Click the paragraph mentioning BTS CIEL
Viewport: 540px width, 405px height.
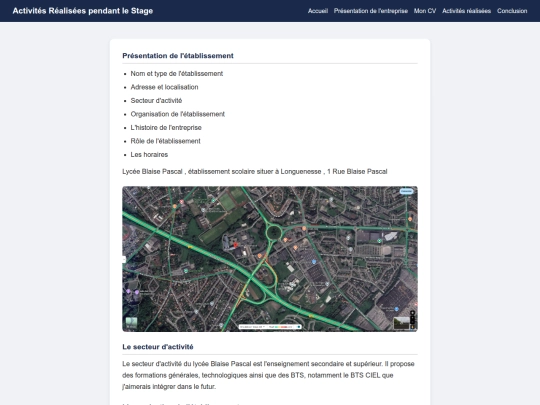(268, 375)
